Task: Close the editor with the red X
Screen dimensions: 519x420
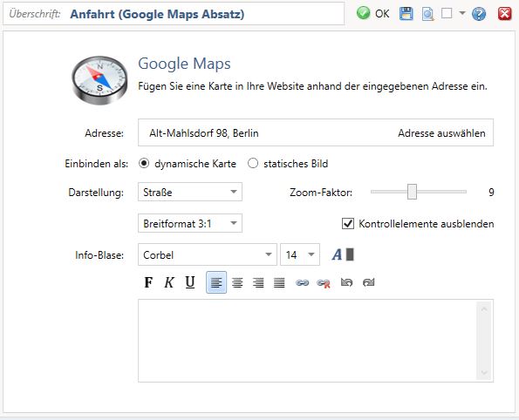Action: (x=504, y=14)
